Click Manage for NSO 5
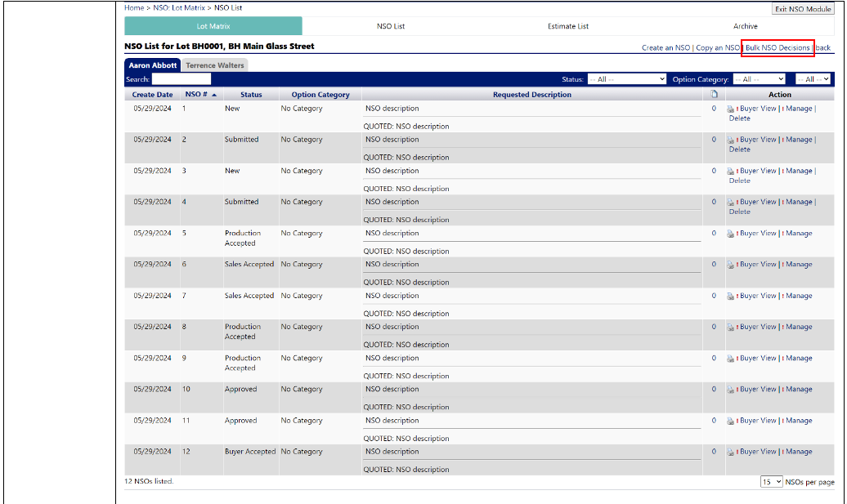Screen dimensions: 847x504 coord(799,233)
